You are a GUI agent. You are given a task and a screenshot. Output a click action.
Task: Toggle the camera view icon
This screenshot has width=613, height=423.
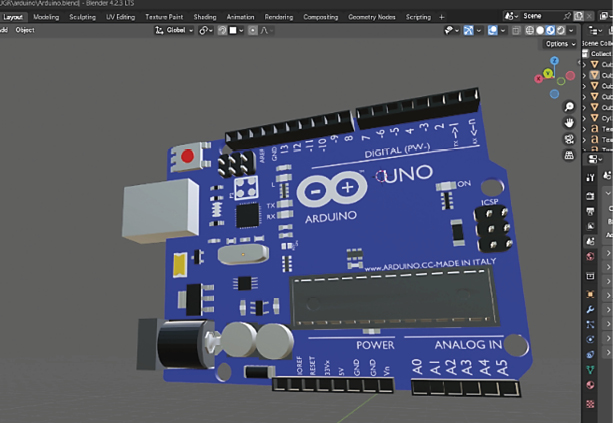click(569, 139)
